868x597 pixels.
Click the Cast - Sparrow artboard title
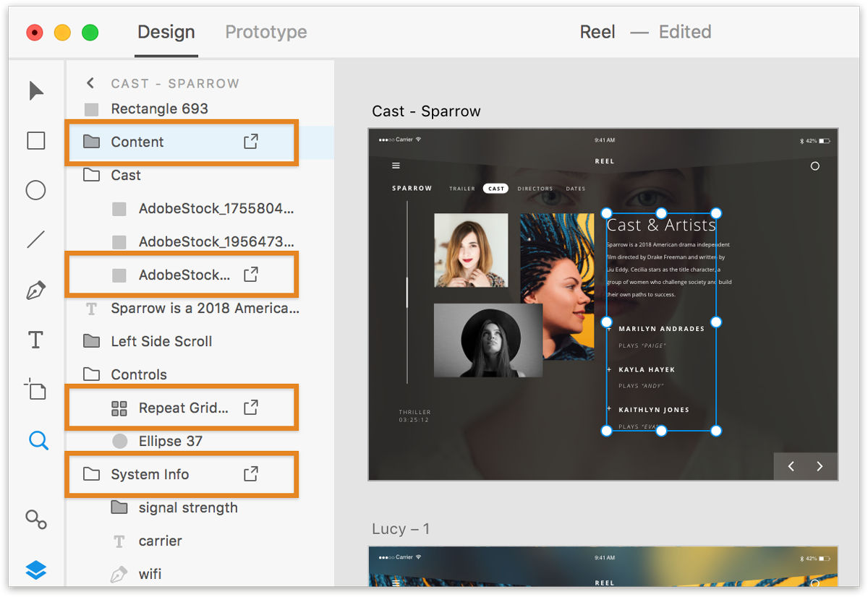426,111
